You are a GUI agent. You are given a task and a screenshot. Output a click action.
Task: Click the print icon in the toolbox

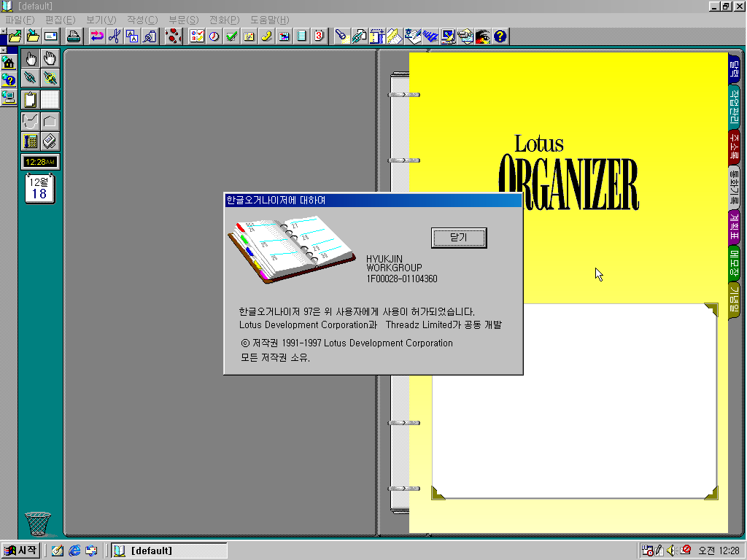point(50,141)
